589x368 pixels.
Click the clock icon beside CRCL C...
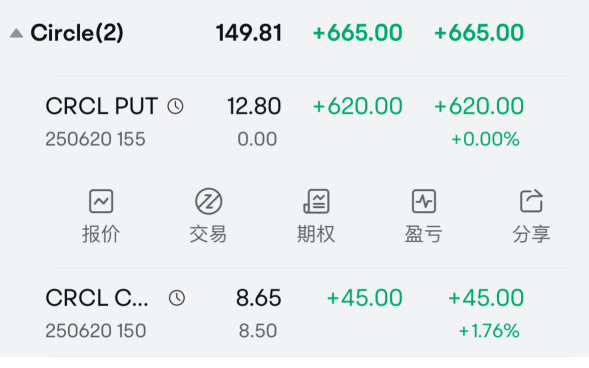177,298
